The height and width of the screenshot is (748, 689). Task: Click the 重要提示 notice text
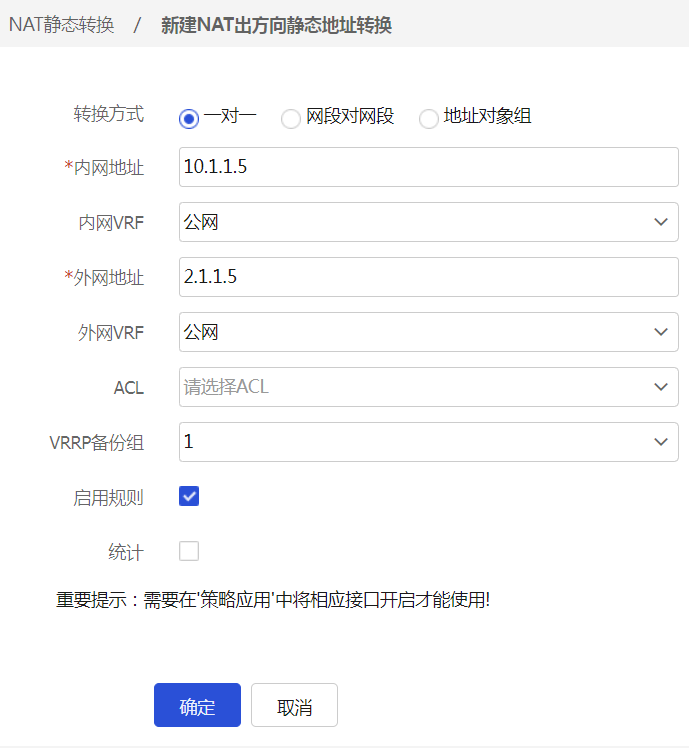pyautogui.click(x=273, y=601)
